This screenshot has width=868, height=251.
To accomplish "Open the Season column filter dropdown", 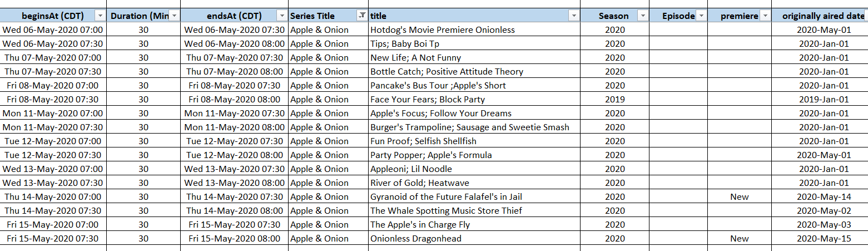I will tap(643, 16).
